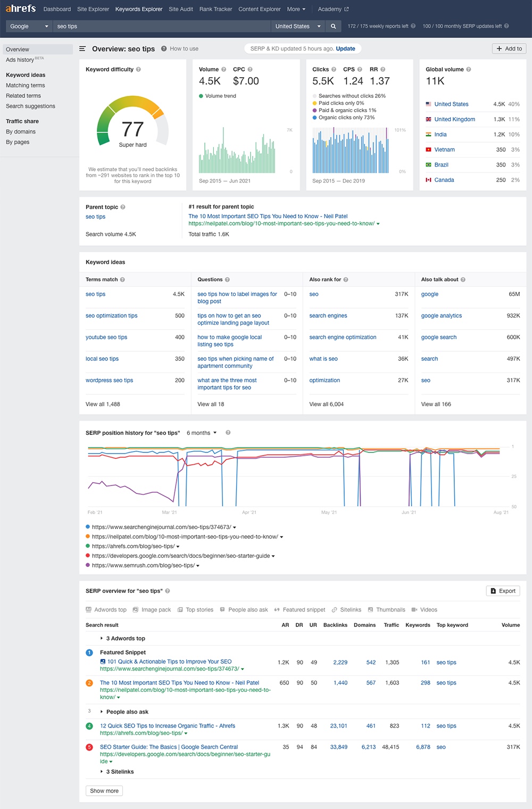532x809 pixels.
Task: Click the orange neilpatel legend dot
Action: 88,536
